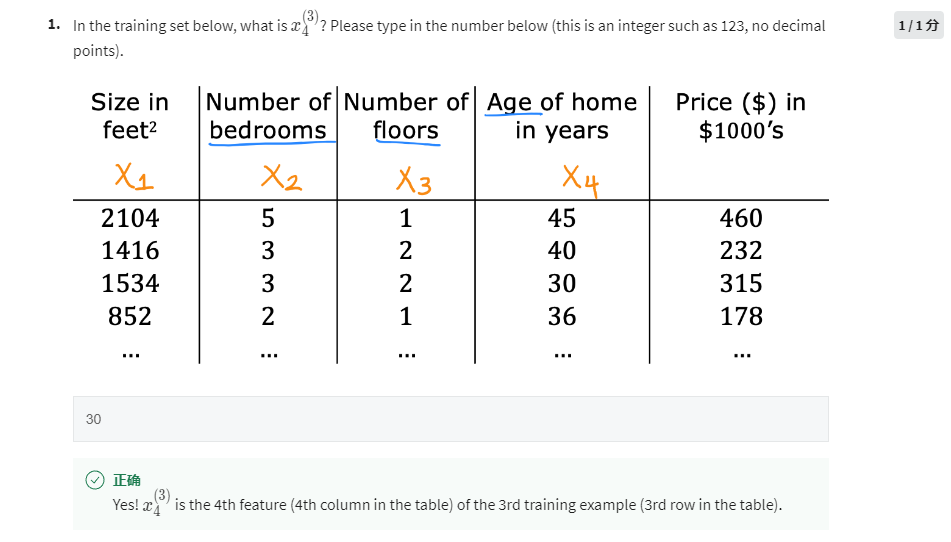951x542 pixels.
Task: Click the price value 178 in the table
Action: click(740, 317)
